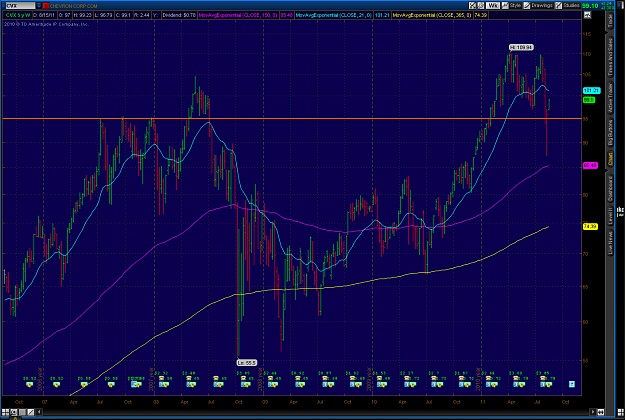Open the Style menu
625x420 pixels.
(x=511, y=5)
